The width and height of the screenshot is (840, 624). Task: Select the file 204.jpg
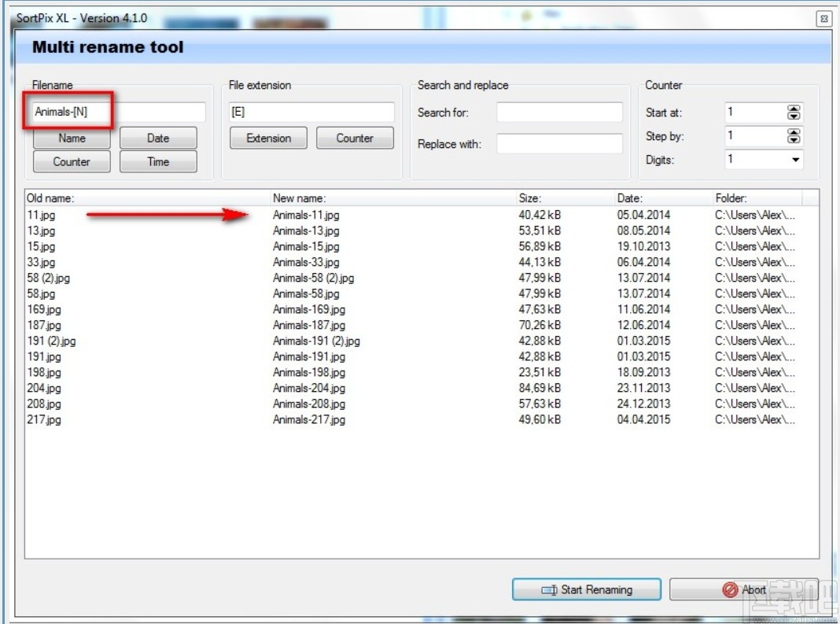click(x=44, y=388)
